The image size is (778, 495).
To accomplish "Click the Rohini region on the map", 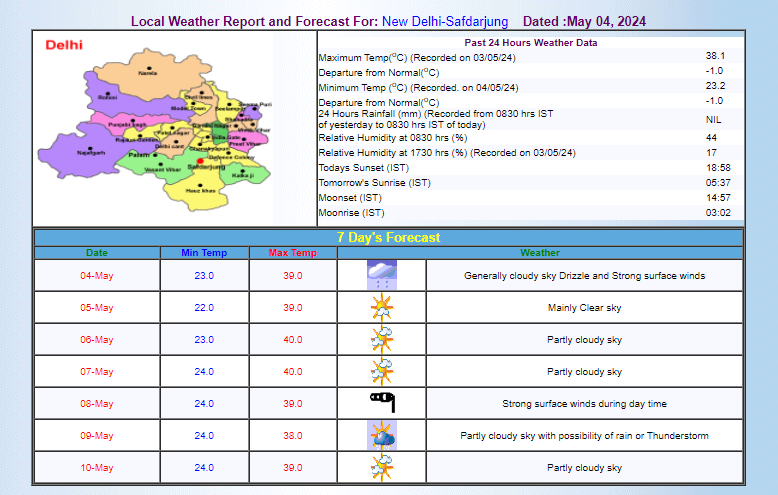I will pyautogui.click(x=107, y=96).
